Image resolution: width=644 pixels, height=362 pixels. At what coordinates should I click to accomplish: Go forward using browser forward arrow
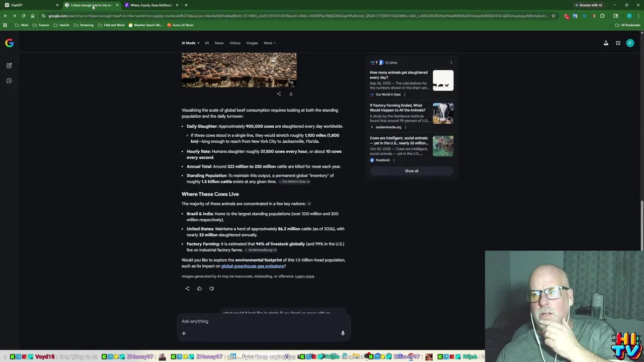[x=14, y=16]
